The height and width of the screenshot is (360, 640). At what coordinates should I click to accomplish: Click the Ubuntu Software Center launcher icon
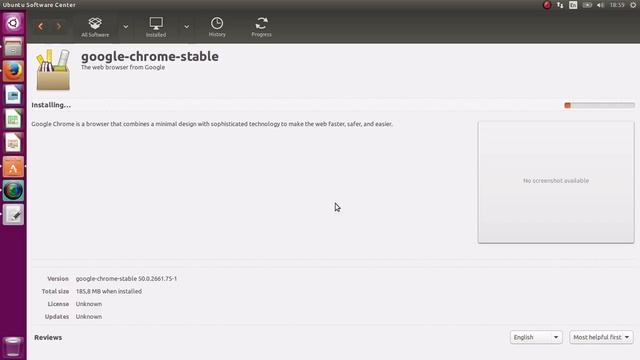click(x=13, y=167)
